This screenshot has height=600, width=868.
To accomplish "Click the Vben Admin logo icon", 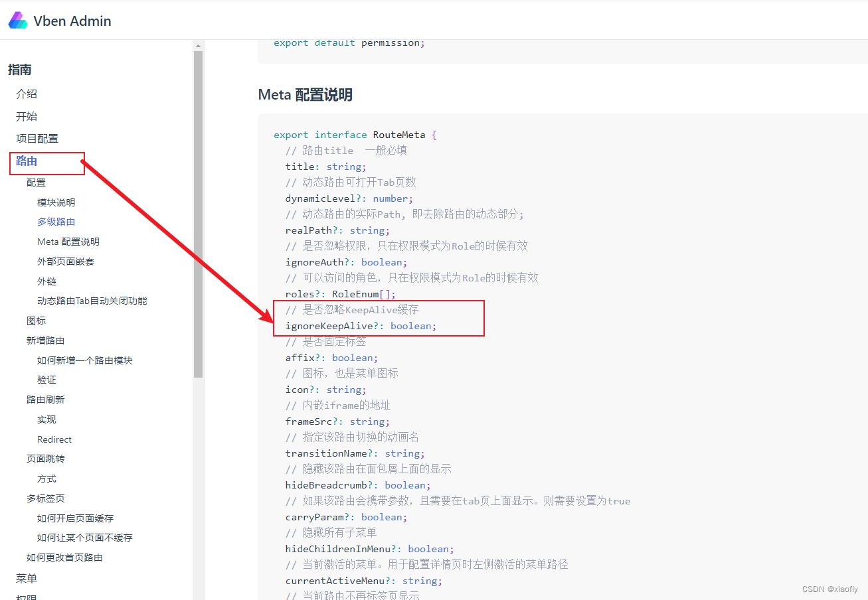I will 18,21.
